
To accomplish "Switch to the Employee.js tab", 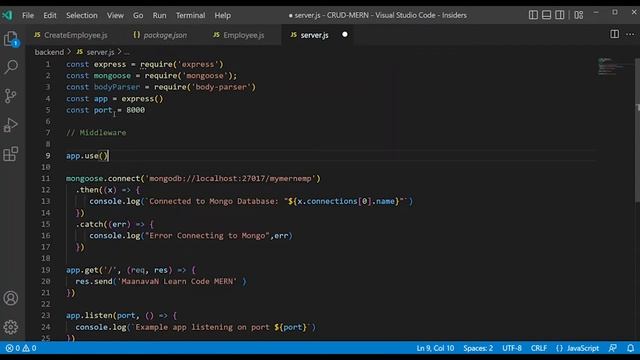I will click(x=239, y=35).
